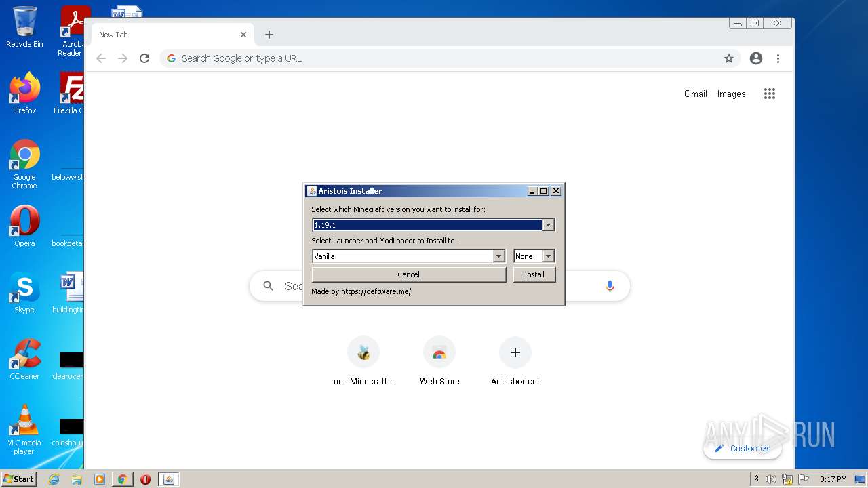Click 'Made by https://deftware.me/' text

(361, 291)
